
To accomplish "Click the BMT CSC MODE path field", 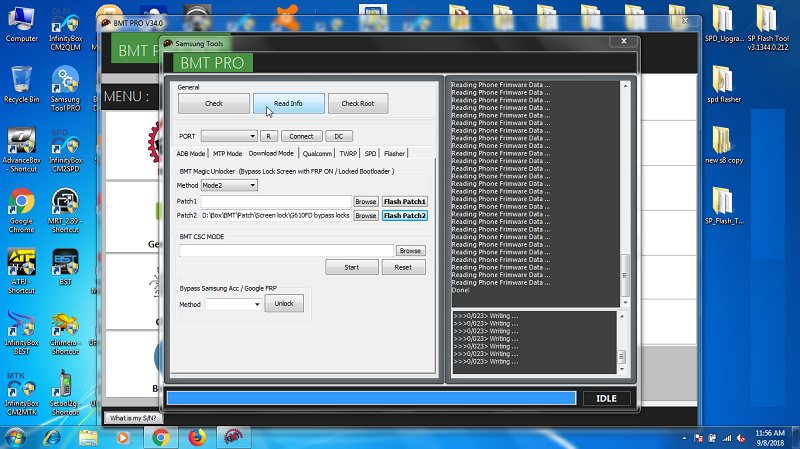I will click(286, 251).
